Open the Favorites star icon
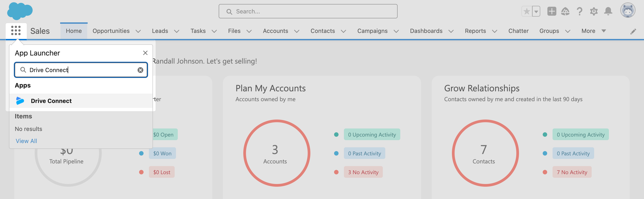Viewport: 644px width, 199px height. tap(527, 11)
